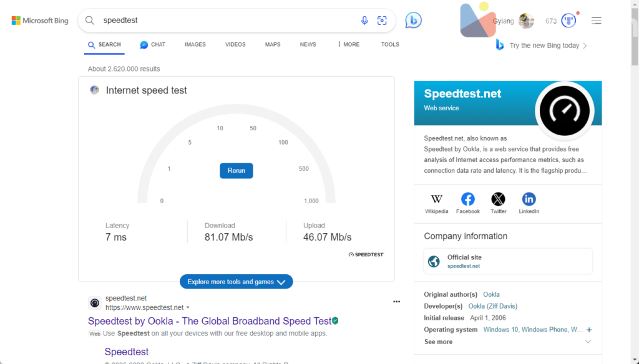Switch to the IMAGES tab
639x364 pixels.
(195, 45)
